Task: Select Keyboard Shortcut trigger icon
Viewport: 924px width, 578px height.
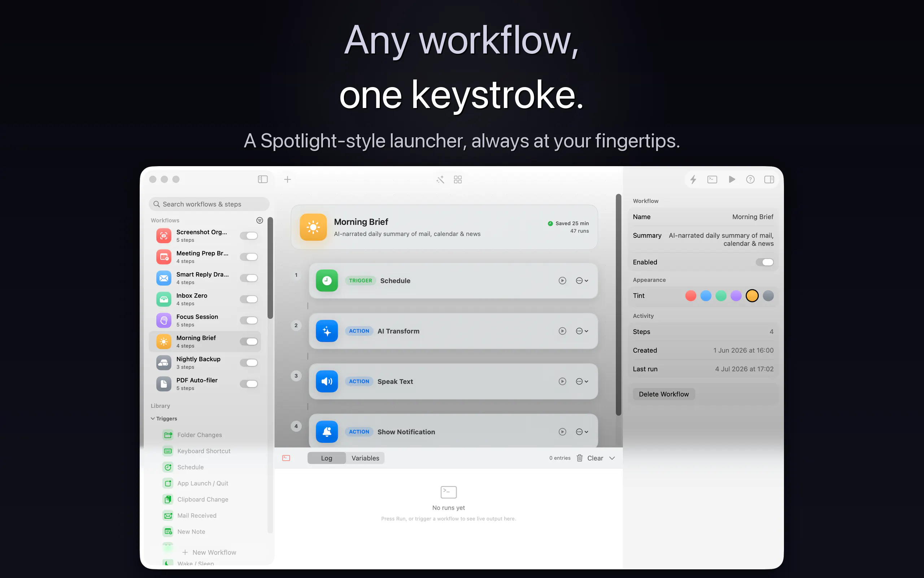Action: pos(168,451)
